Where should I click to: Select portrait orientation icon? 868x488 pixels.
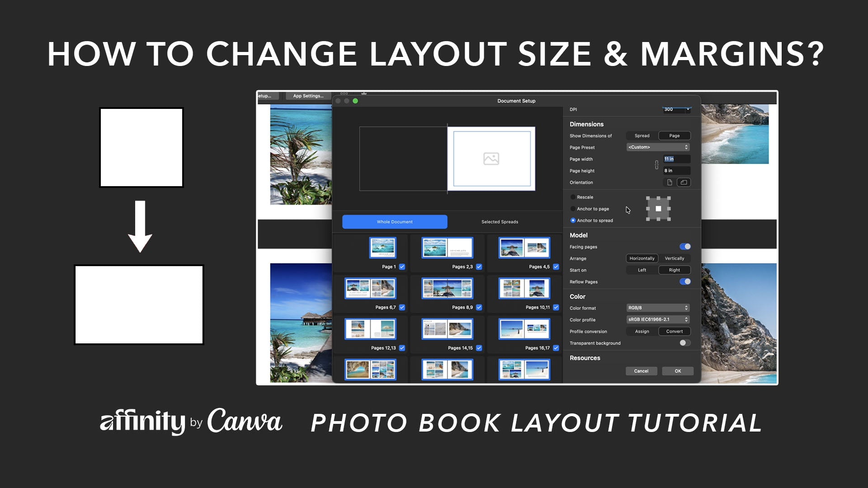670,183
